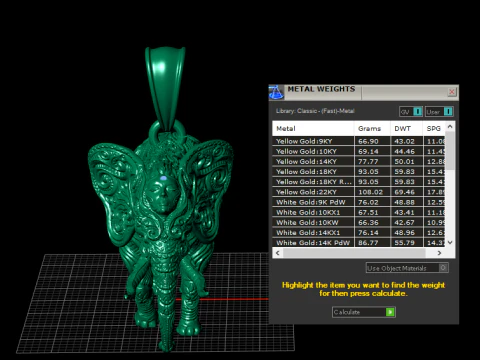Select the White Gold:14K PdW row
The image size is (480, 360).
pyautogui.click(x=359, y=243)
